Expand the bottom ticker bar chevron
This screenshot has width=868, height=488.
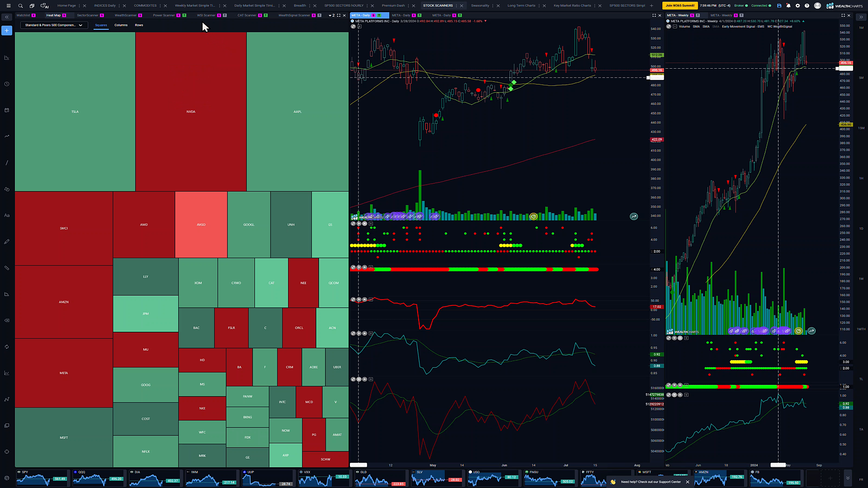[x=848, y=478]
